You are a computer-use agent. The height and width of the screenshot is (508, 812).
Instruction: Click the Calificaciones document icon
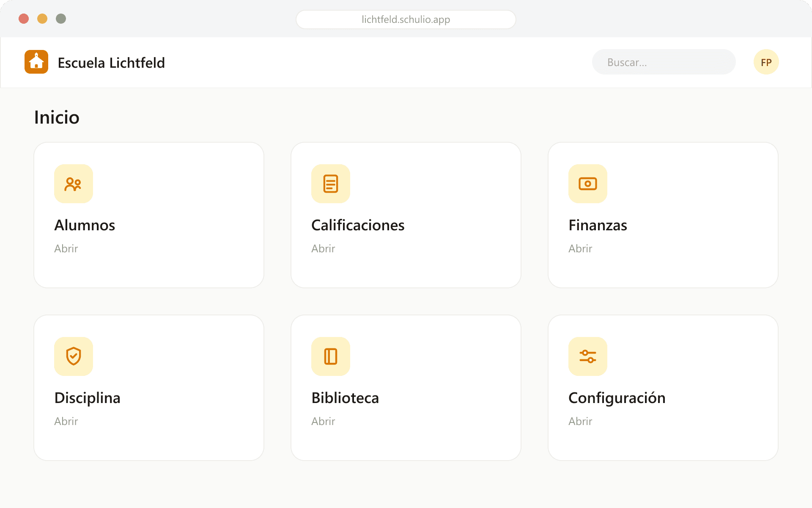(x=331, y=184)
